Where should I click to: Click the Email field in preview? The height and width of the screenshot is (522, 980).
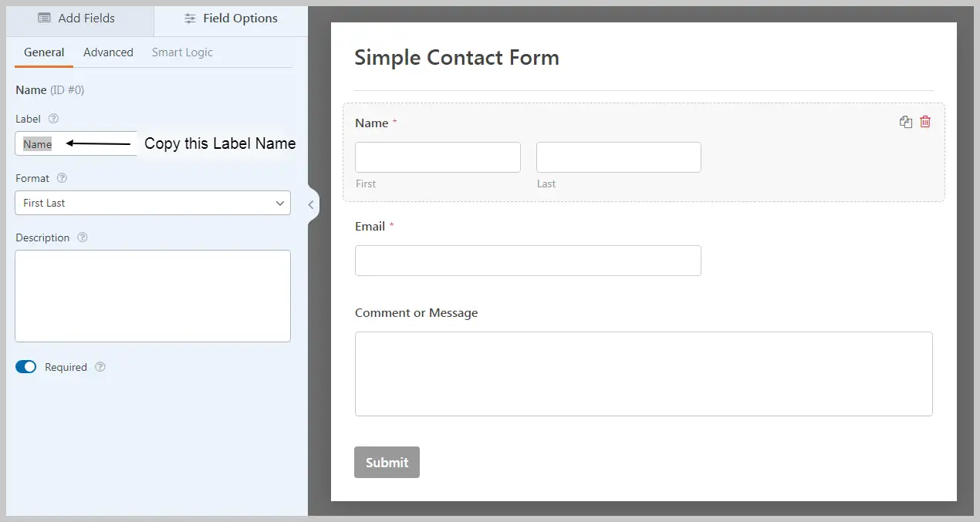[x=528, y=261]
